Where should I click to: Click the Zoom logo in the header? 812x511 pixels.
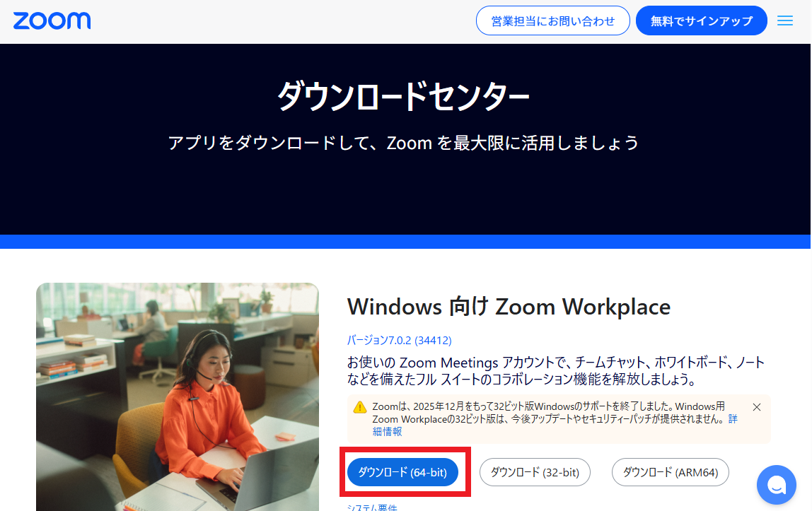[x=52, y=20]
